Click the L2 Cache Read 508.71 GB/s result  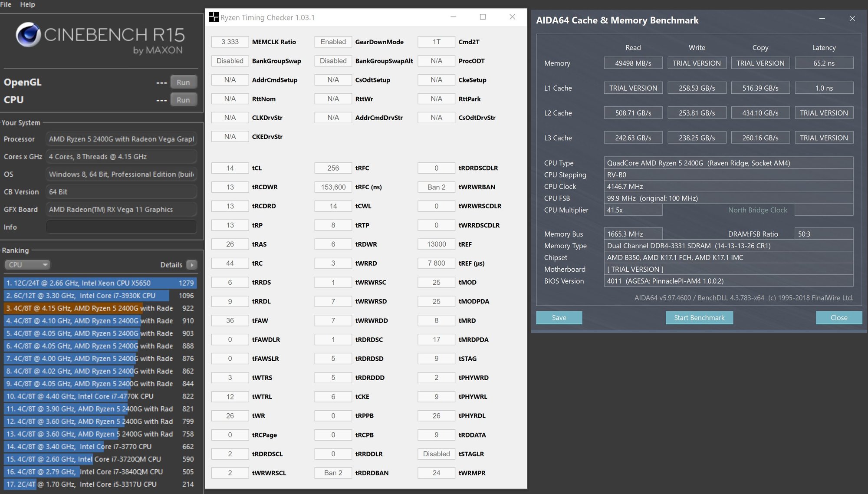pos(633,113)
